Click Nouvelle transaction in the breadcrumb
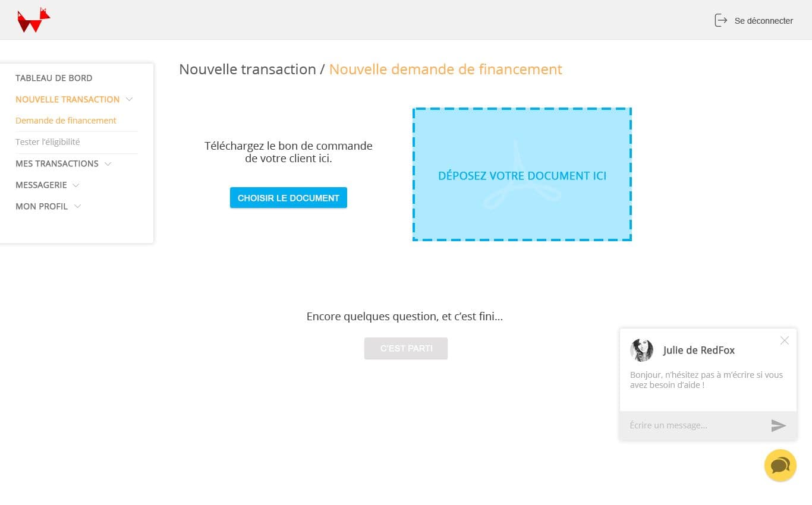 coord(247,70)
